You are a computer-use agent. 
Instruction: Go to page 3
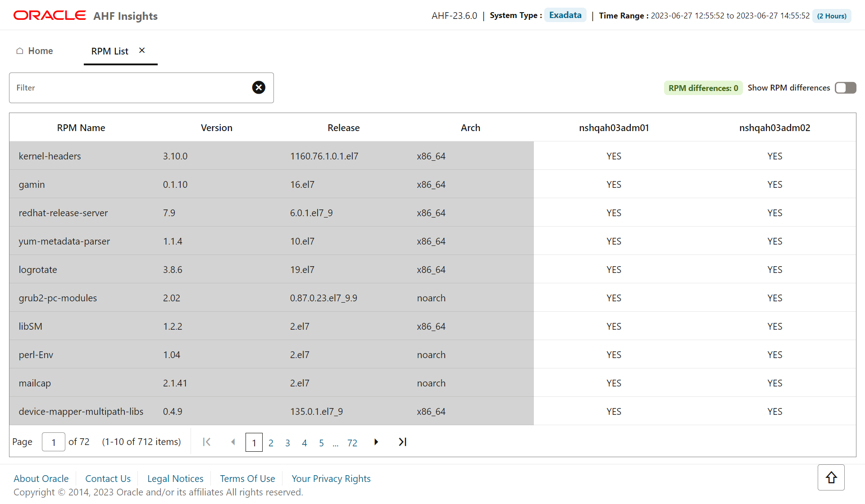[287, 443]
